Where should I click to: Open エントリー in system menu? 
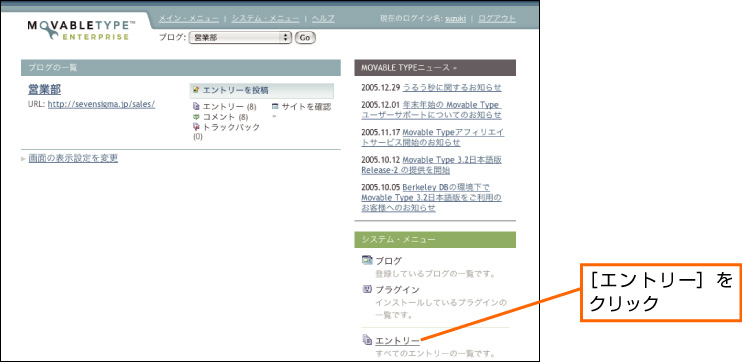click(x=398, y=341)
